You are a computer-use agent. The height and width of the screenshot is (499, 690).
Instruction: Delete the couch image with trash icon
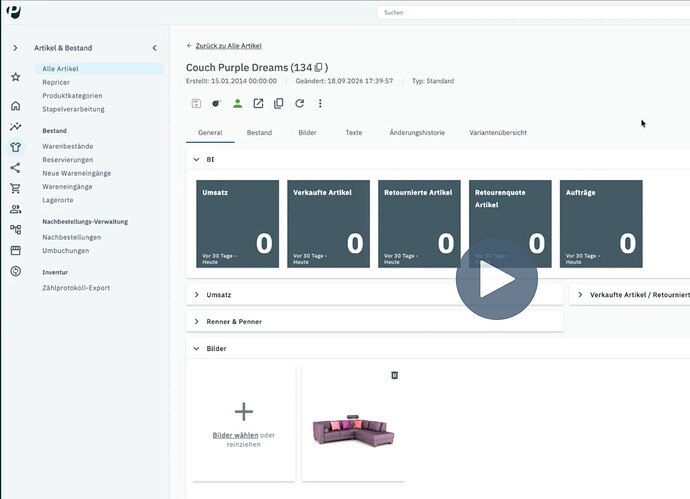click(x=394, y=375)
